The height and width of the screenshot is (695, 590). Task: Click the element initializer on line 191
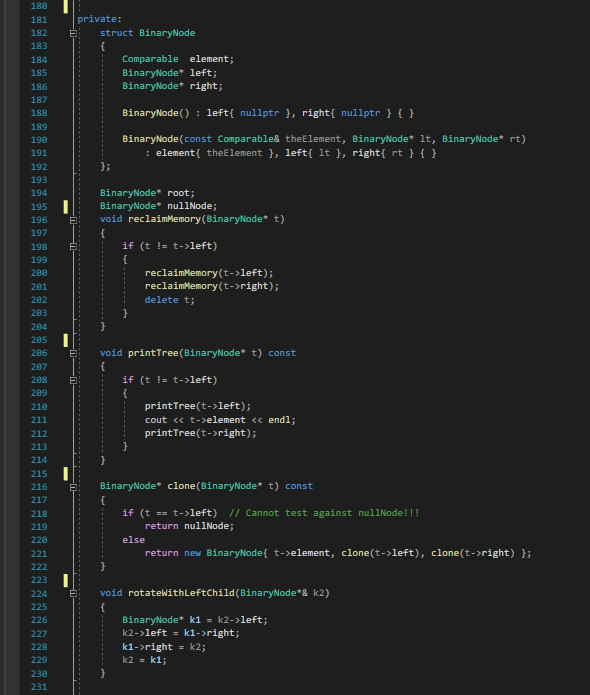click(x=215, y=153)
